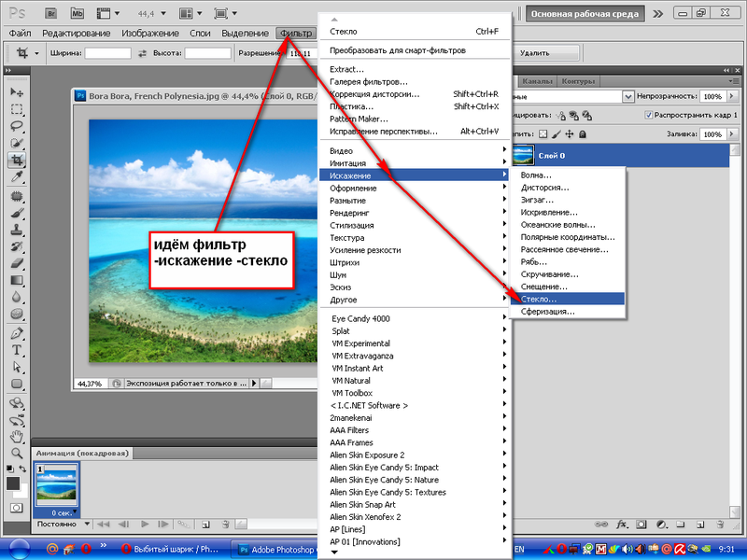Toggle Quick Mask mode
Viewport: 747px width, 560px height.
coord(16,508)
